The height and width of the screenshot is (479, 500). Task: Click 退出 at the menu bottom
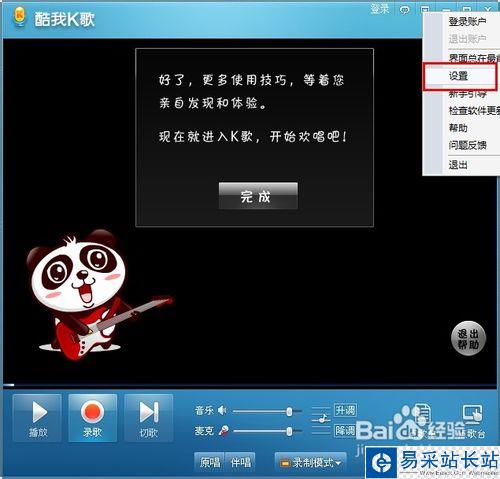click(x=458, y=164)
